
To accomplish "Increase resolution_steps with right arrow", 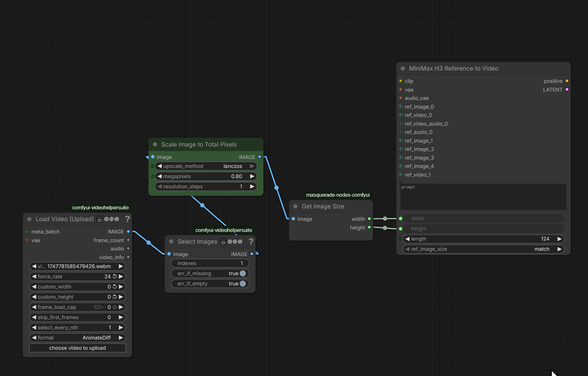I will pyautogui.click(x=252, y=186).
